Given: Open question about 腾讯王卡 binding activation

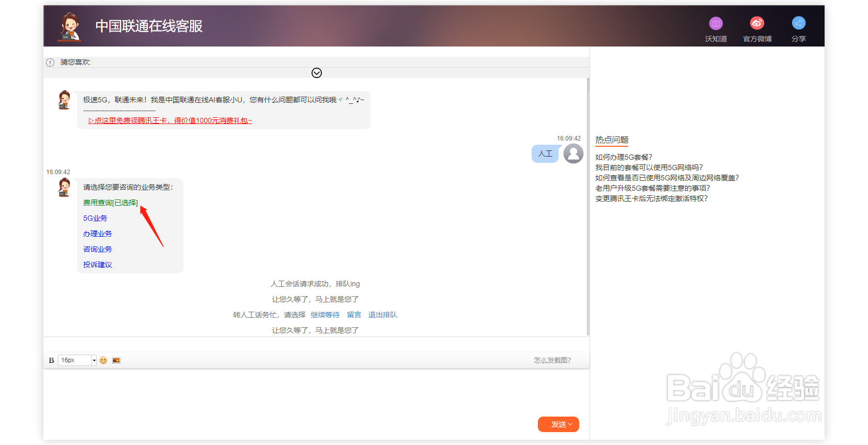Looking at the screenshot, I should click(652, 198).
